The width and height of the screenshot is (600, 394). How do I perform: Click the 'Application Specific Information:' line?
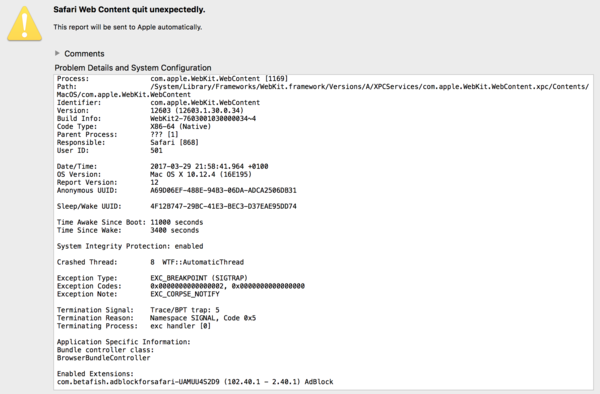click(124, 342)
